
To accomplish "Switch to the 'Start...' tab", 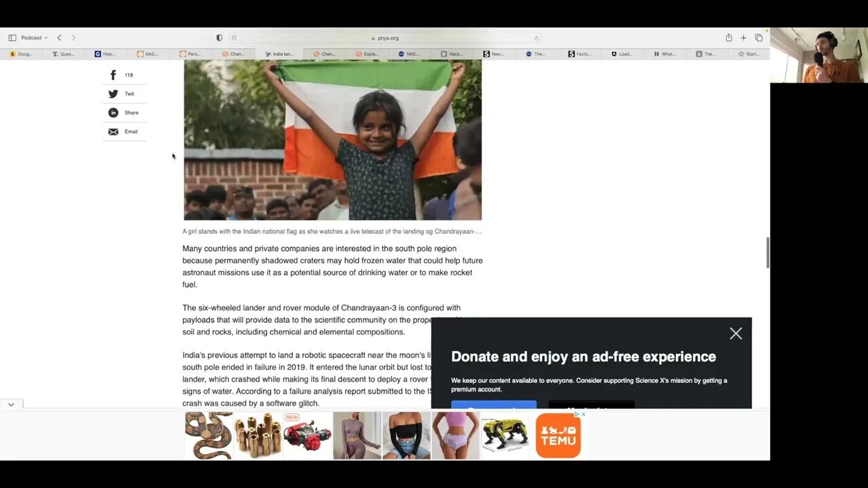I will tap(749, 54).
